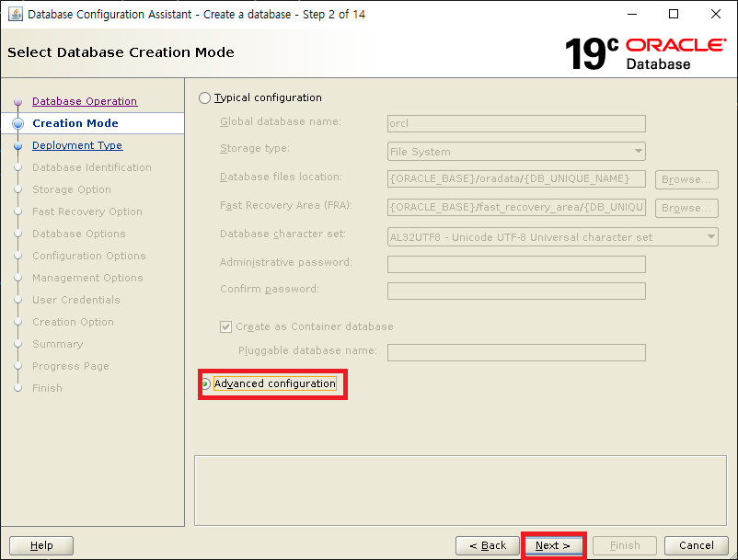The width and height of the screenshot is (738, 560).
Task: Open Database character set dropdown
Action: click(552, 237)
